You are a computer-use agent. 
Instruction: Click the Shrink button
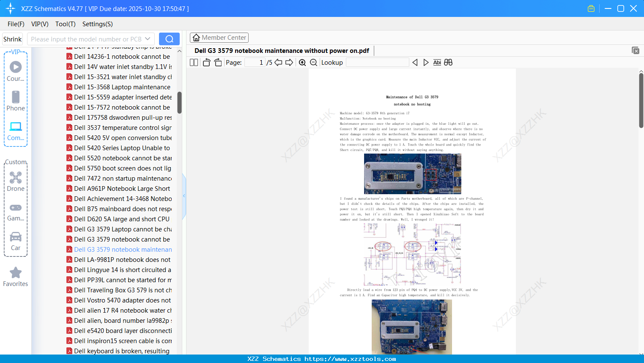pyautogui.click(x=12, y=39)
